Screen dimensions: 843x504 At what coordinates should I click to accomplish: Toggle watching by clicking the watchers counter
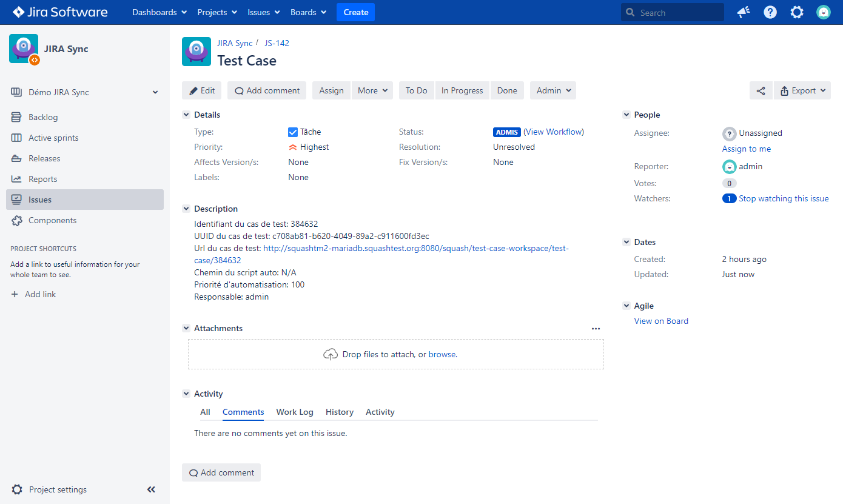(x=729, y=198)
